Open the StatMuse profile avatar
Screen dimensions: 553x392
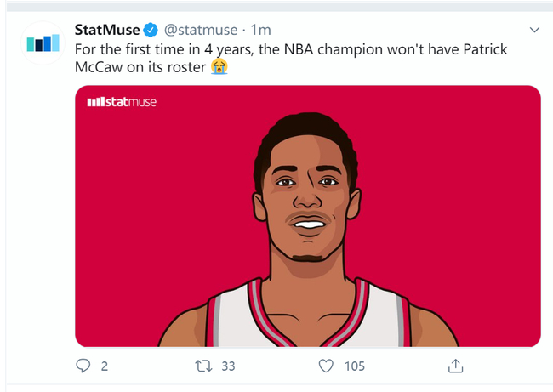click(42, 43)
